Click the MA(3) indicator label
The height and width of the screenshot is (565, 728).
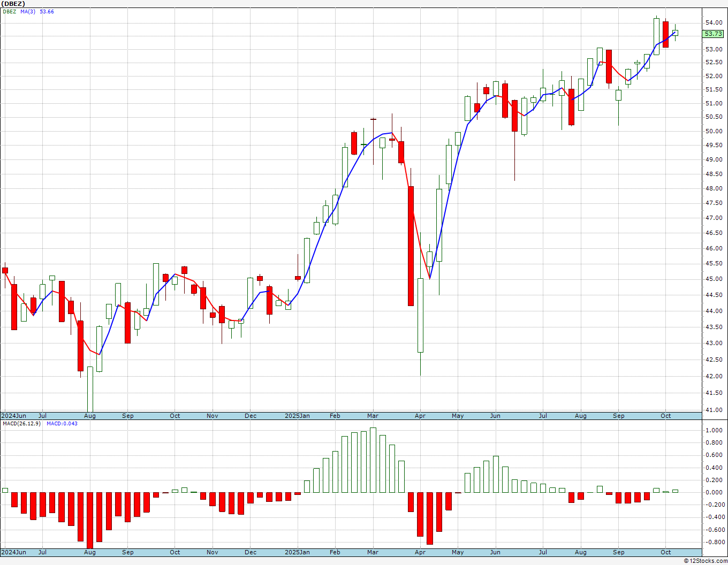(28, 12)
